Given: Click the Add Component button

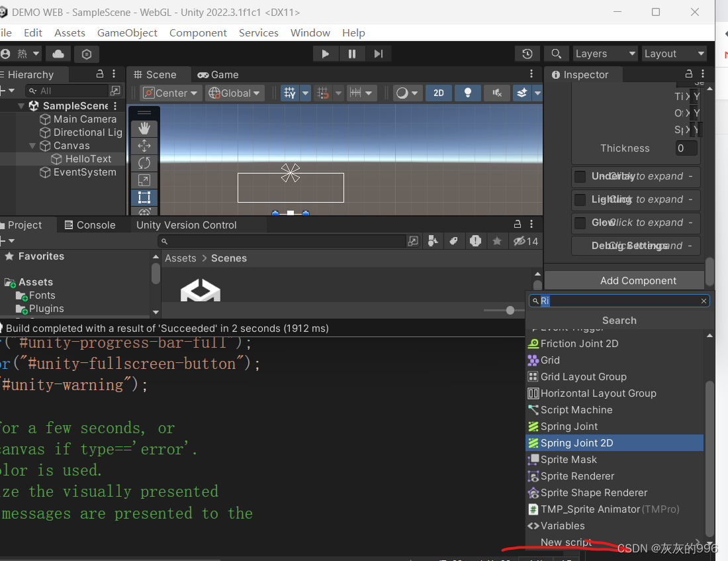Looking at the screenshot, I should 625,281.
